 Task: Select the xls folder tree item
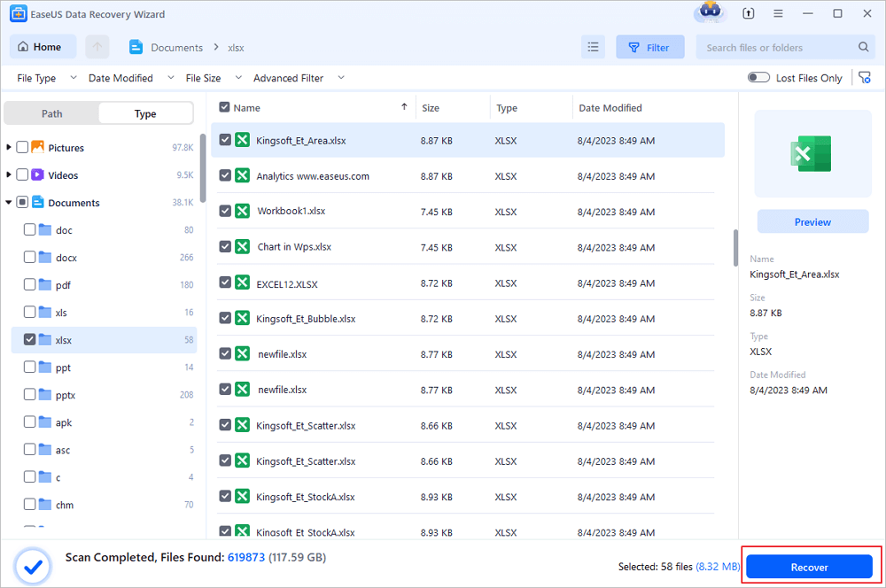click(104, 313)
